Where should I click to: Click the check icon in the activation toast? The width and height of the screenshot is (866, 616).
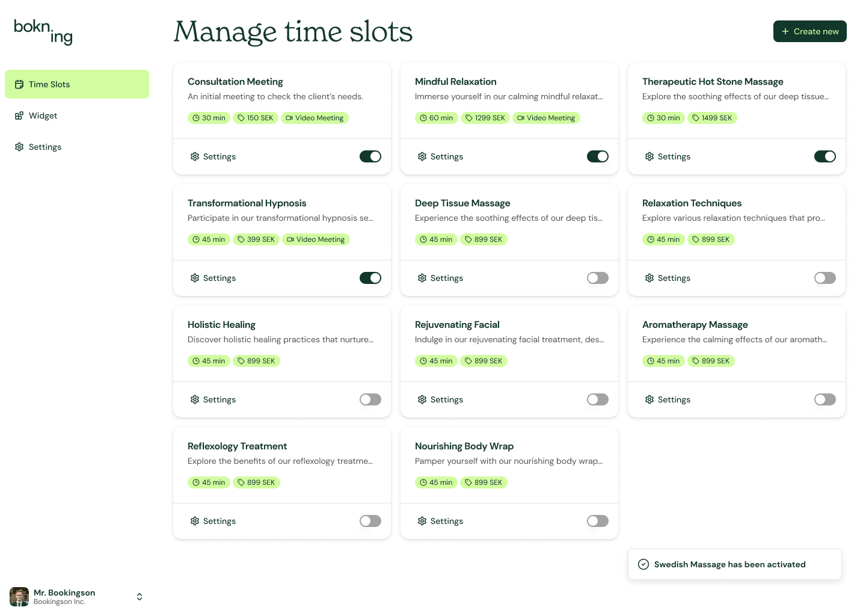click(643, 564)
